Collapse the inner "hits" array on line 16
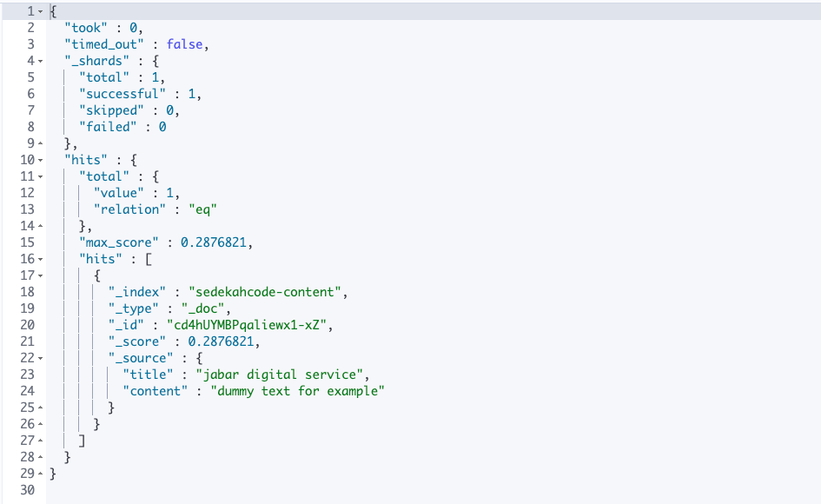The height and width of the screenshot is (504, 821). [x=41, y=258]
